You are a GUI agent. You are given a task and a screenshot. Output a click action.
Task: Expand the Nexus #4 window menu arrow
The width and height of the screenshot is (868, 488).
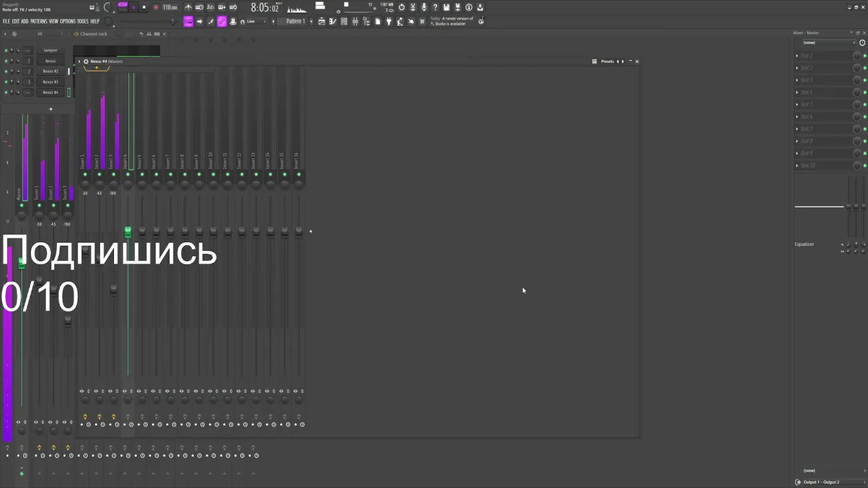[x=79, y=62]
